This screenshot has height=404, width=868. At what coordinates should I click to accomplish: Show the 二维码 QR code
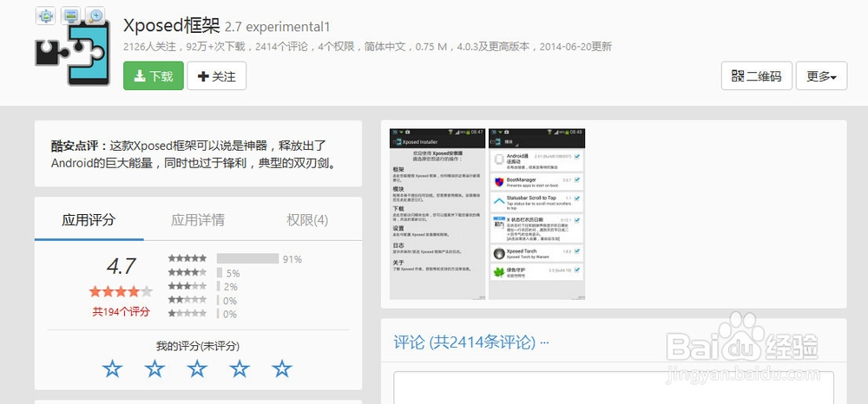pyautogui.click(x=756, y=75)
